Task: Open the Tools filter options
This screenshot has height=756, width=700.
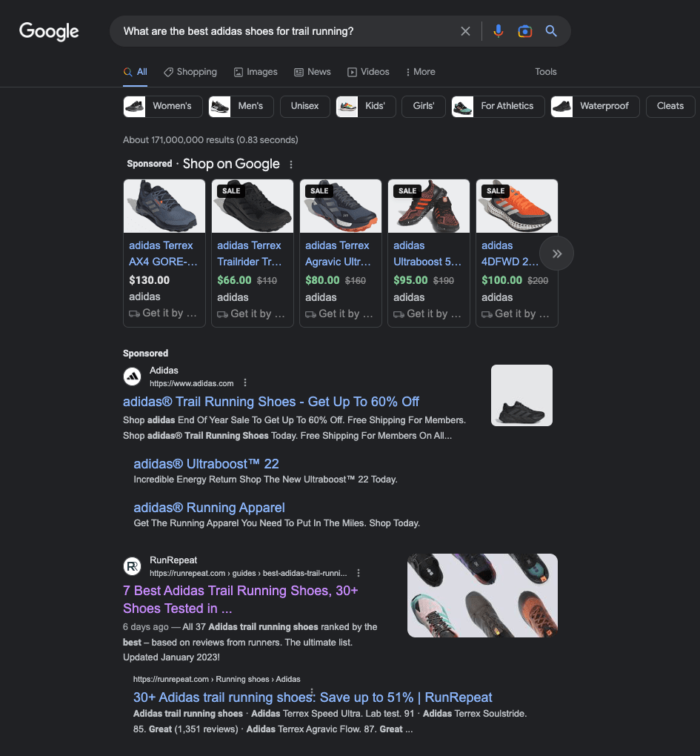Action: pos(545,72)
